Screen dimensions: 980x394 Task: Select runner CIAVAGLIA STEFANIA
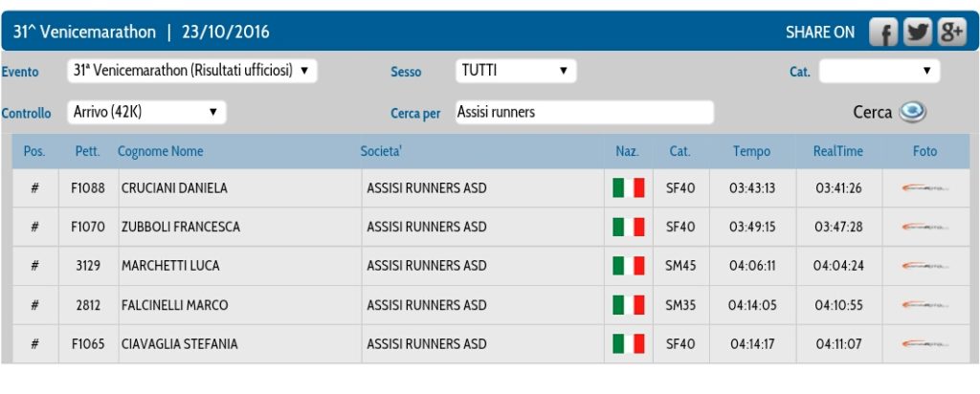[x=179, y=343]
